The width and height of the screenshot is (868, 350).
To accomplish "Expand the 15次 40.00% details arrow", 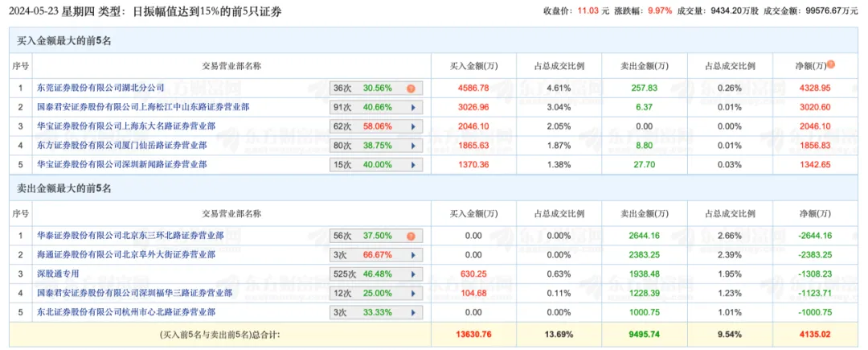I will point(413,165).
